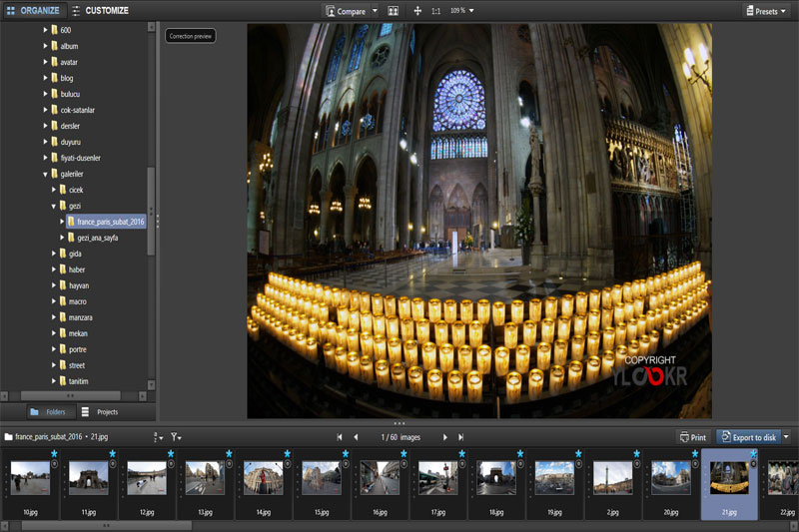The width and height of the screenshot is (799, 532).
Task: Select the bulucu folder
Action: pos(65,94)
